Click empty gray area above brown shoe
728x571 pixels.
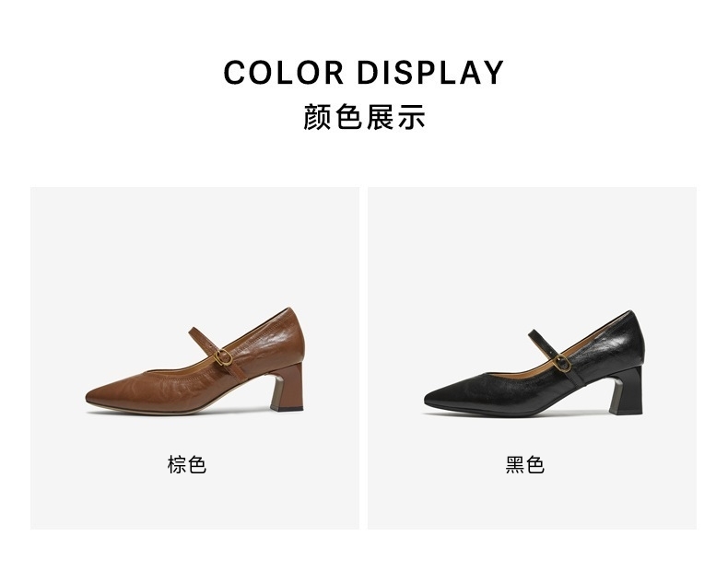click(195, 246)
